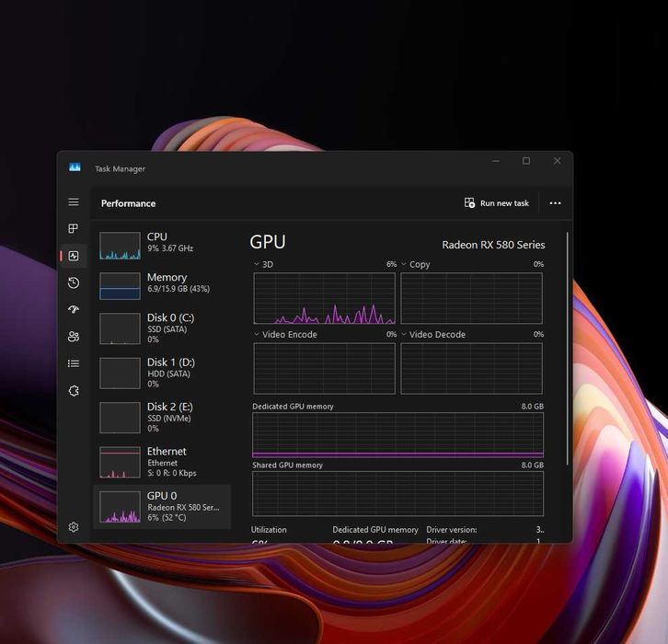Click the "S: 0 R: 0 Kbps" text
Screen dimensions: 668x644
click(x=172, y=473)
